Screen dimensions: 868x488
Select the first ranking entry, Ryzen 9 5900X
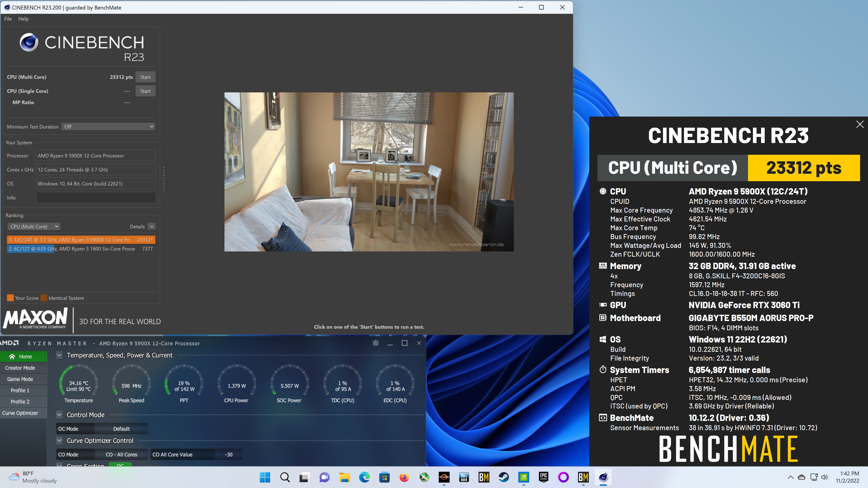[81, 240]
